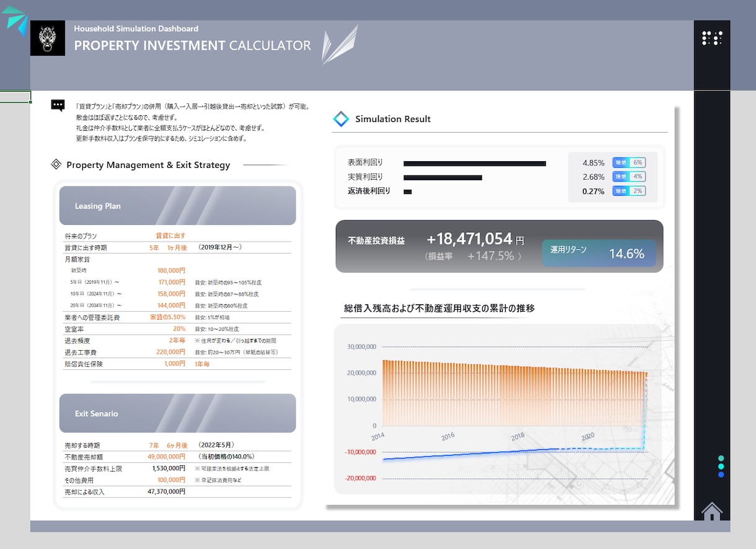Click the 2.68% yield value

tap(594, 177)
